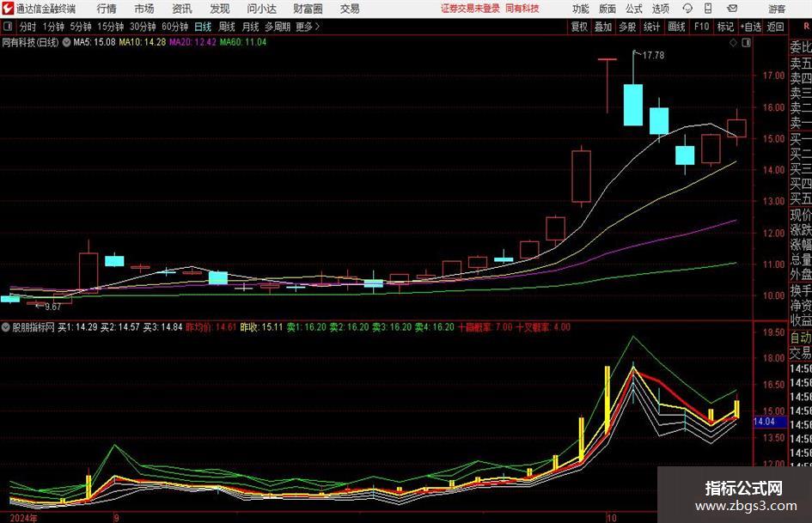Viewport: 812px width, 523px height.
Task: Select the 日线 daily period tab
Action: point(203,27)
